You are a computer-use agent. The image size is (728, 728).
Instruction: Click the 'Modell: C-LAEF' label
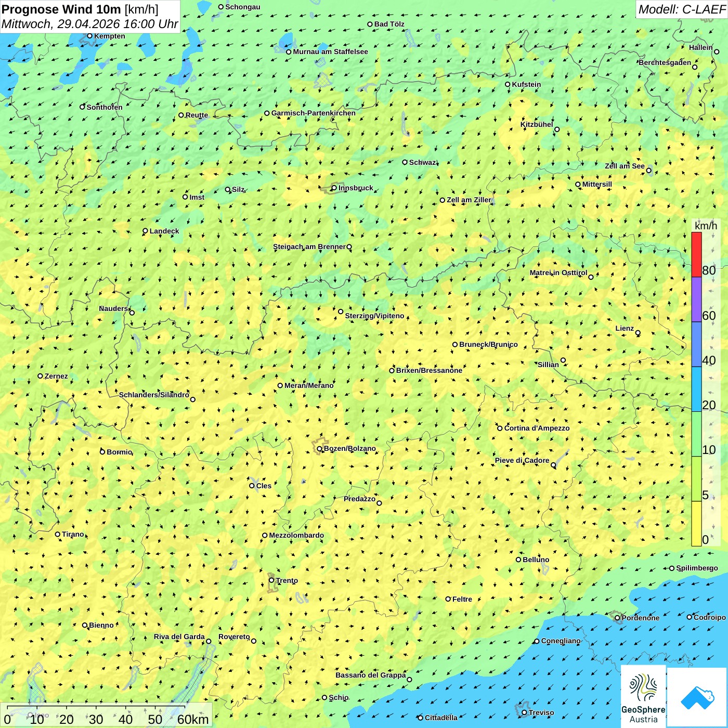point(681,9)
